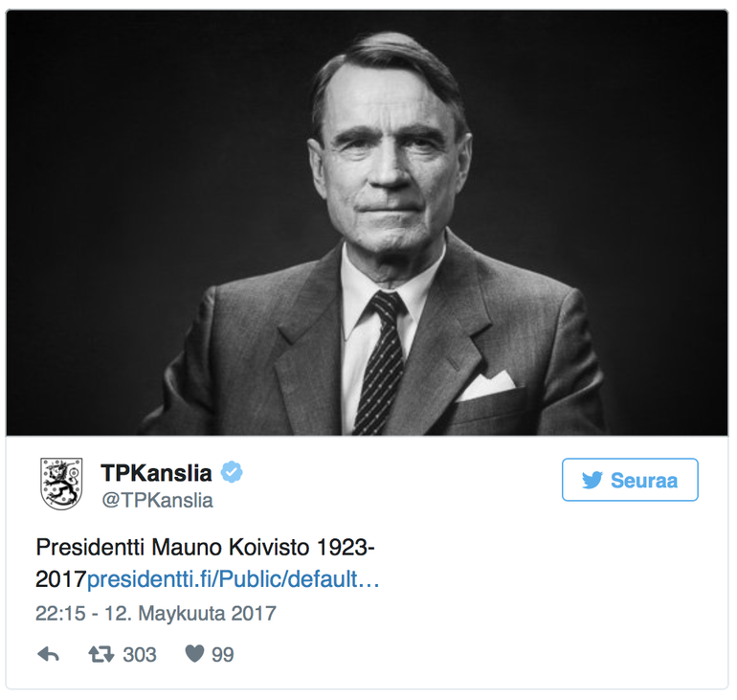
Task: Open the TPKanslia display name profile
Action: click(x=156, y=473)
